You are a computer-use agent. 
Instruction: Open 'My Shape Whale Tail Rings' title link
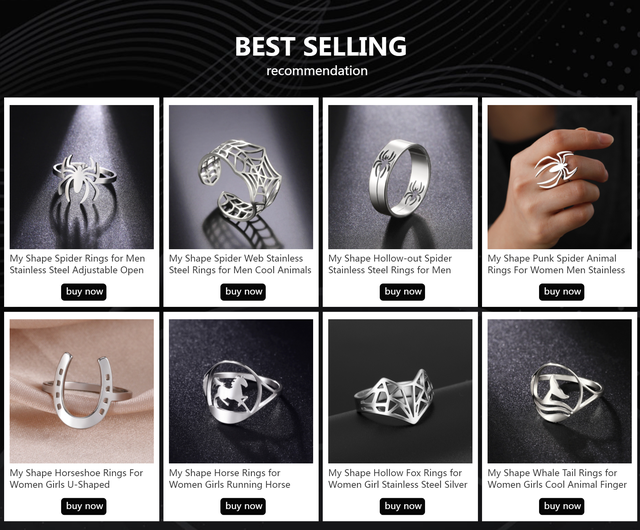coord(557,479)
